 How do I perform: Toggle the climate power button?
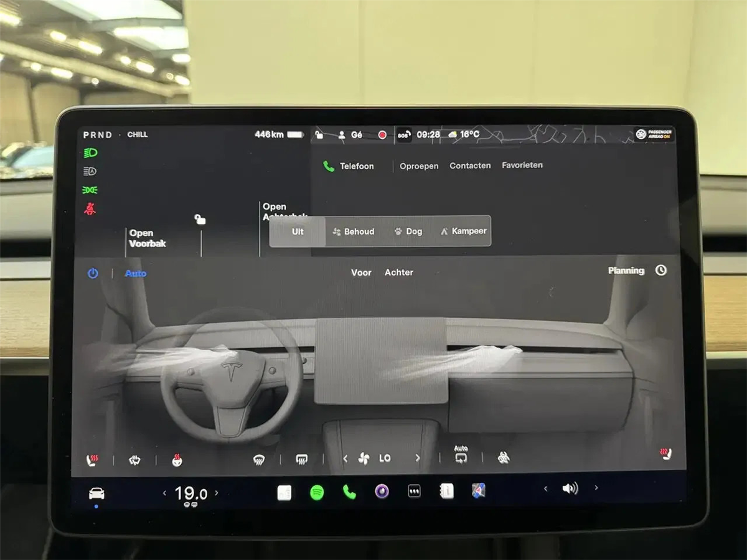tap(93, 273)
